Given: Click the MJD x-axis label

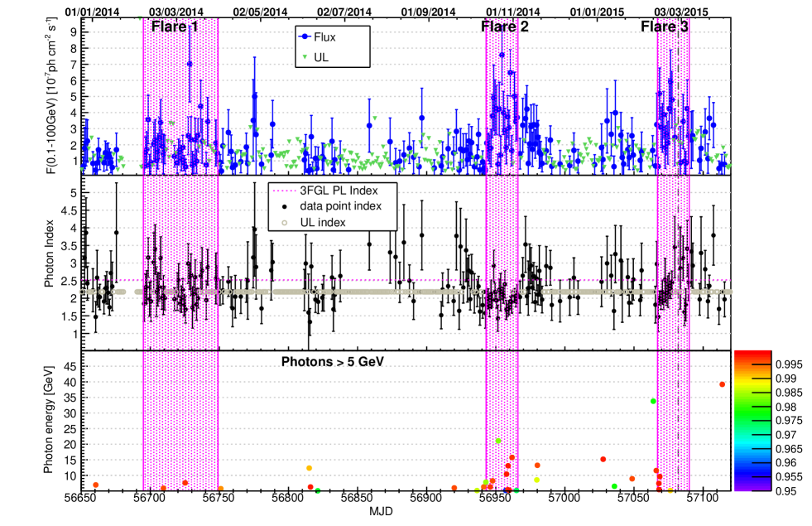Looking at the screenshot, I should coord(381,512).
